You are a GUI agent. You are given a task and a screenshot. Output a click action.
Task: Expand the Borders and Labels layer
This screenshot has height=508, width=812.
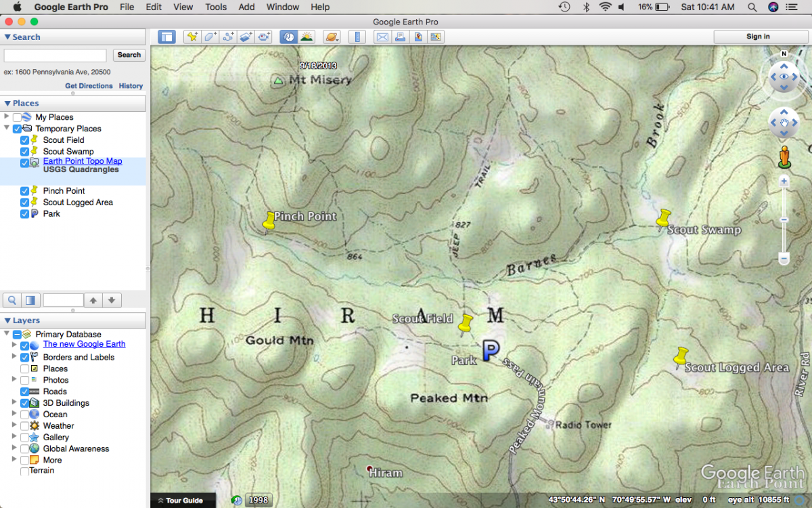click(x=14, y=356)
